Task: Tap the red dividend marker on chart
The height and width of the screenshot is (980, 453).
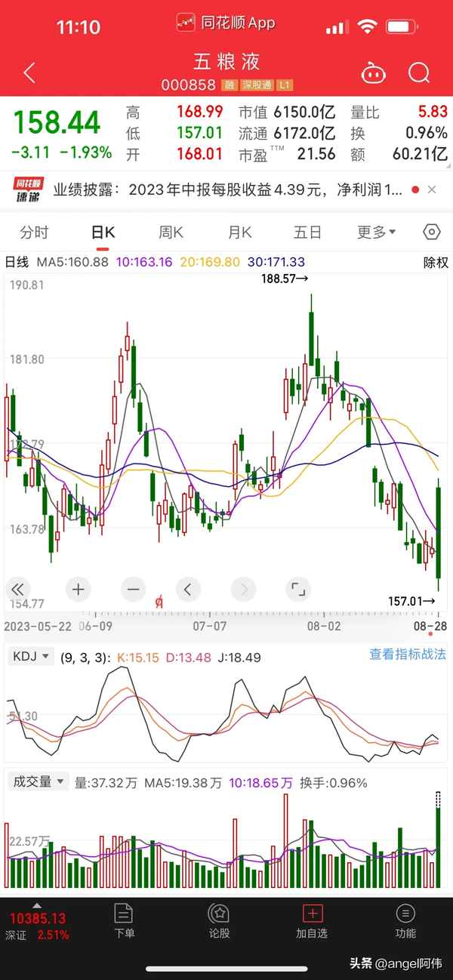Action: [159, 602]
